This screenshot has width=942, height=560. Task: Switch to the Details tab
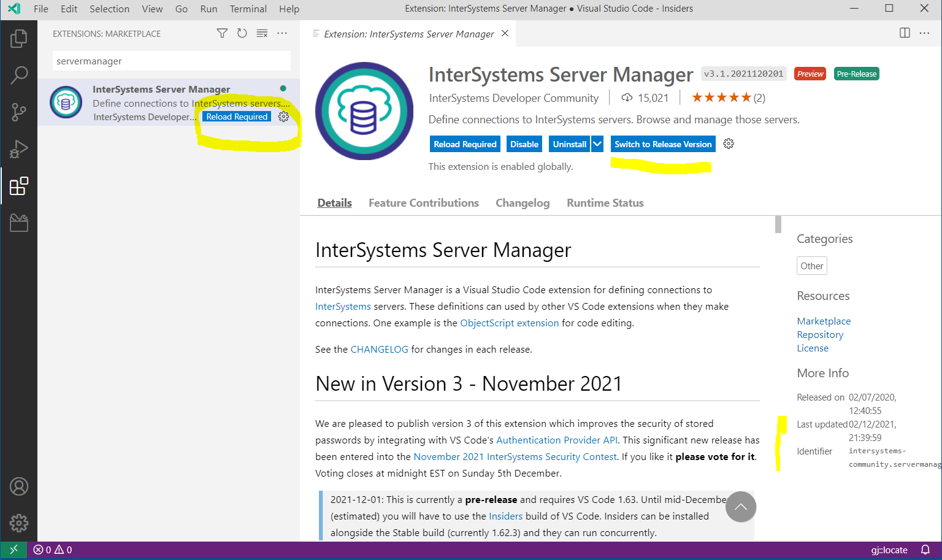click(334, 203)
